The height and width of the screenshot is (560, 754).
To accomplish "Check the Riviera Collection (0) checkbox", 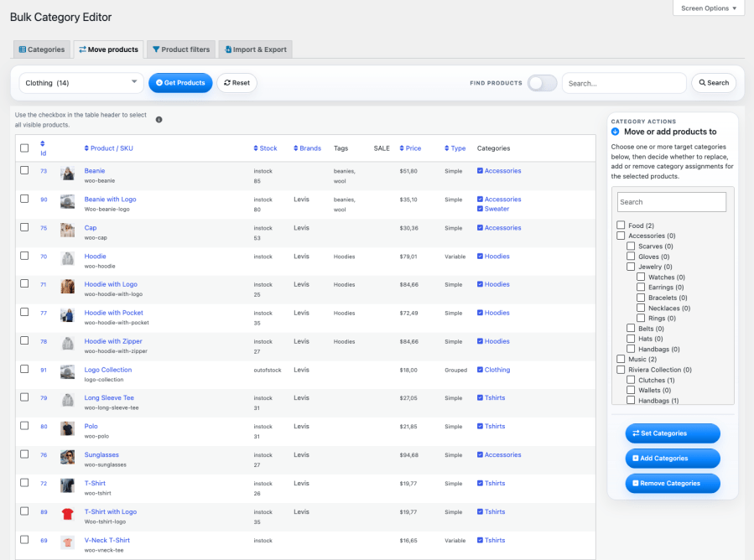I will coord(621,369).
